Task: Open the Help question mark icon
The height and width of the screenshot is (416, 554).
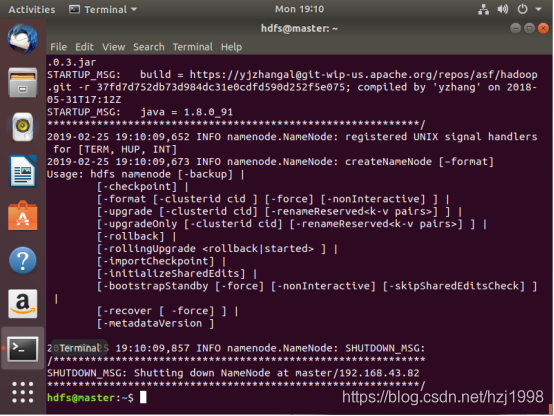Action: (x=23, y=260)
